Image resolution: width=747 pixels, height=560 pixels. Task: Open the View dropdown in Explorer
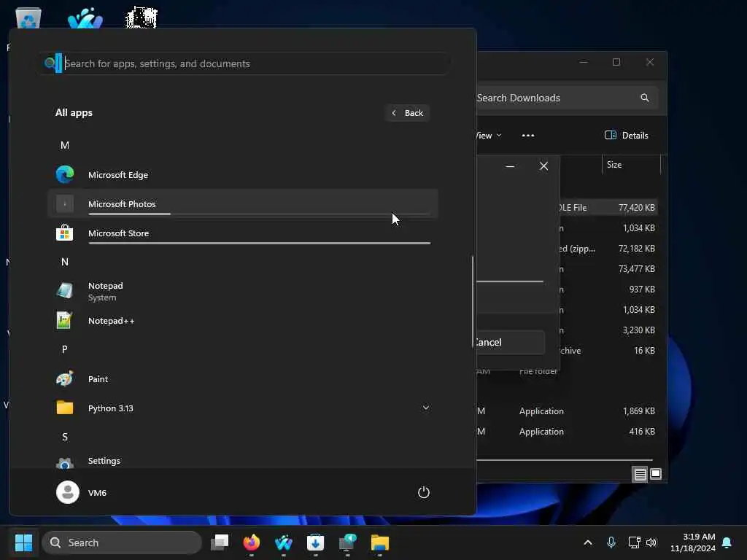(x=489, y=136)
